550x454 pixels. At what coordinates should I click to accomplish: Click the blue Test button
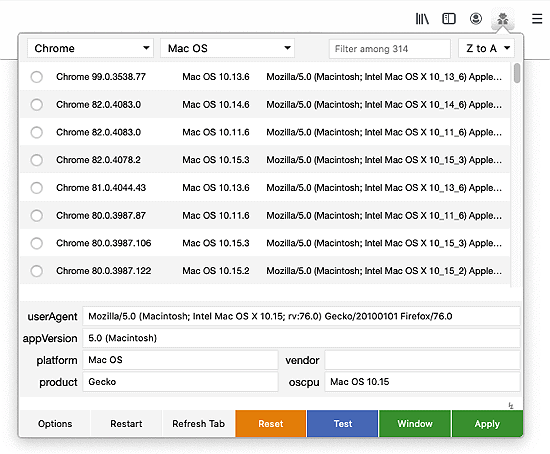coord(343,423)
